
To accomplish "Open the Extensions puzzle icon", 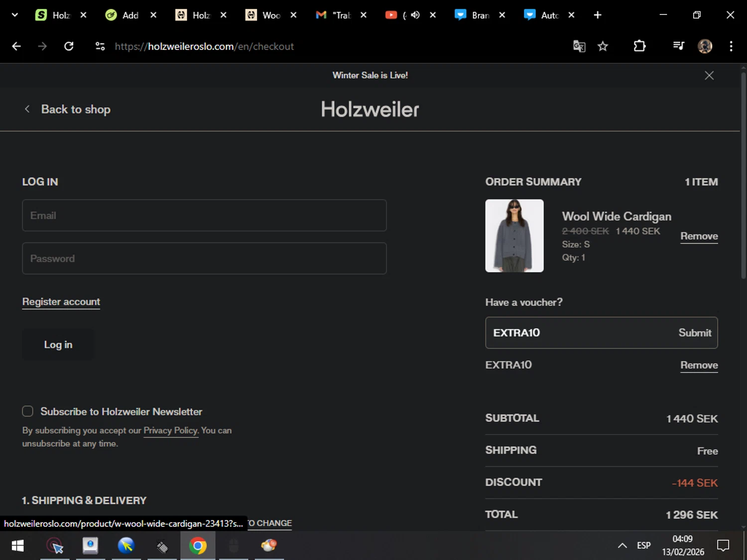I will 639,46.
